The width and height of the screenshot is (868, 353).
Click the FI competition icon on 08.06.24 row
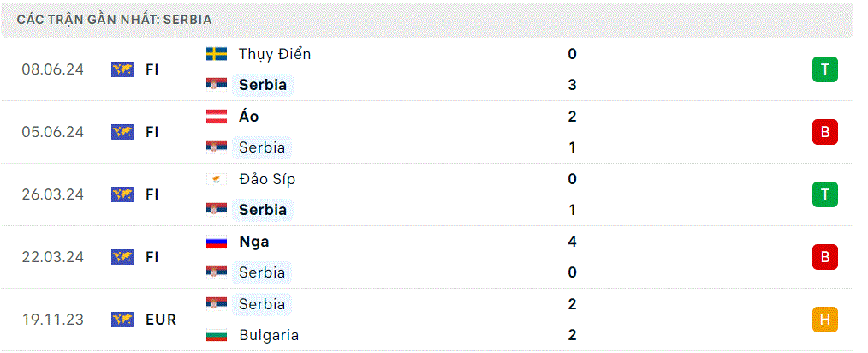[123, 69]
